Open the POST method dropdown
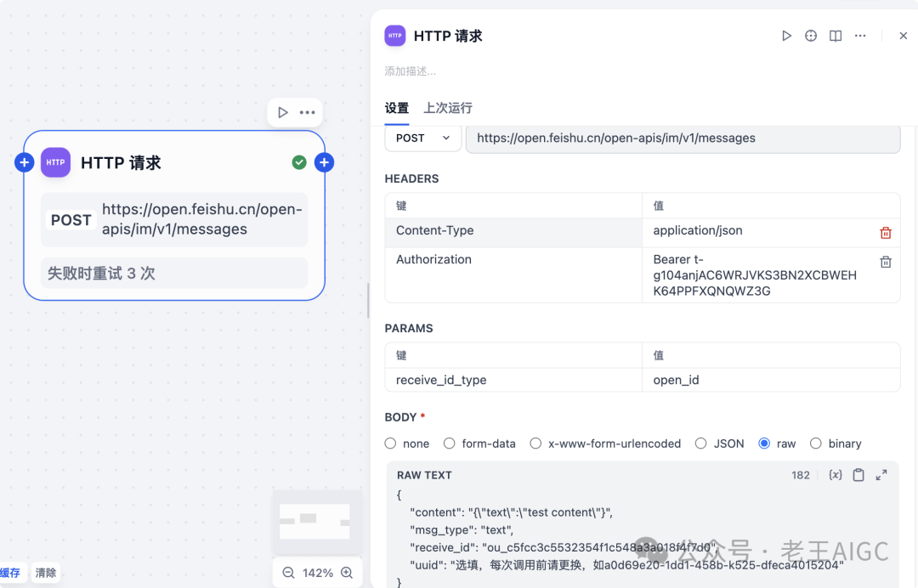The image size is (918, 588). click(423, 138)
